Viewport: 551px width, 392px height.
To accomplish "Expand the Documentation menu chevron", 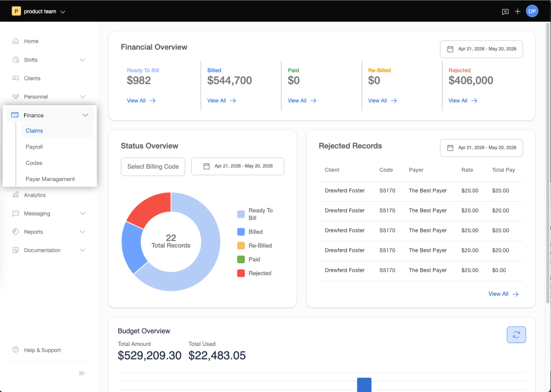I will pyautogui.click(x=82, y=250).
